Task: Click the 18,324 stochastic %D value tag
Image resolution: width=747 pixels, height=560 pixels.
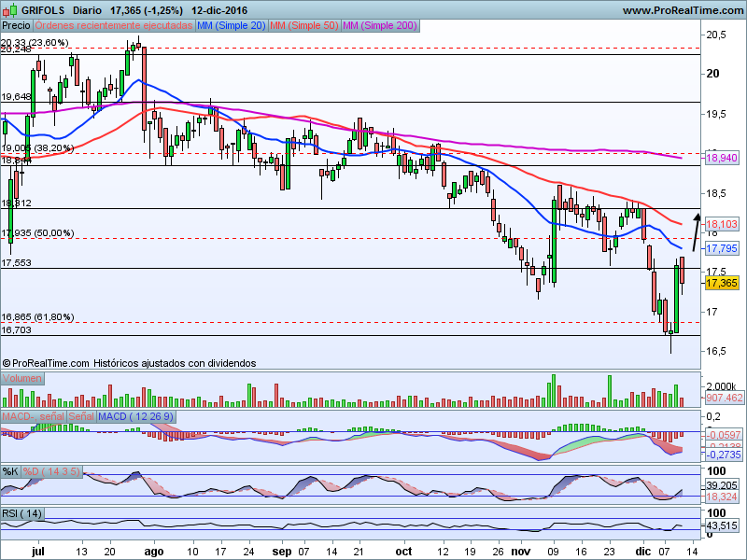Action: tap(722, 497)
